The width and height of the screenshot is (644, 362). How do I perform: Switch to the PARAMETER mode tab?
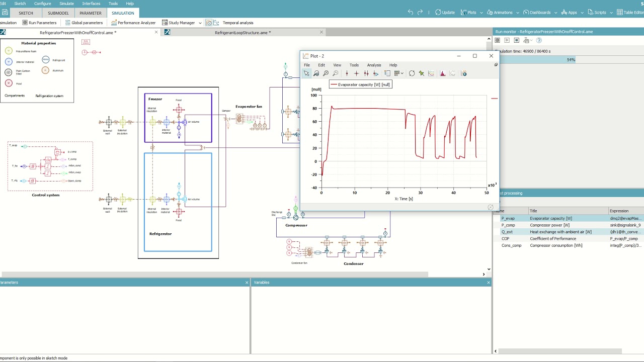[91, 13]
